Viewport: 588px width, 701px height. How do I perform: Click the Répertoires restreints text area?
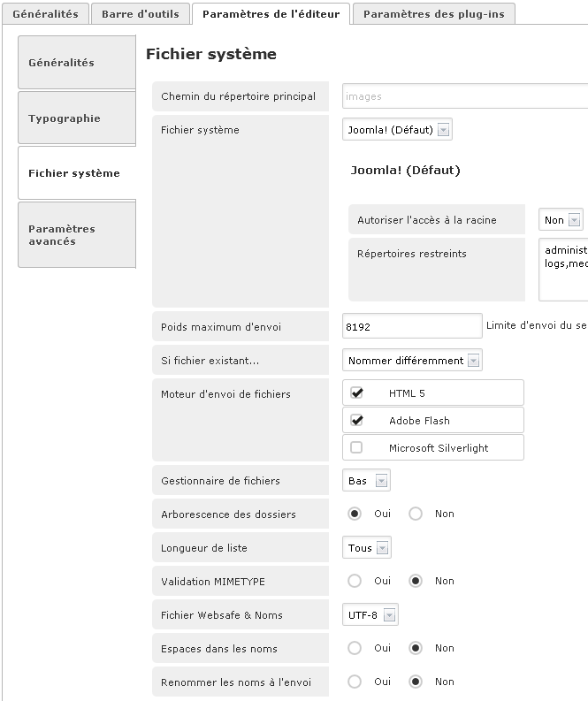tap(563, 268)
